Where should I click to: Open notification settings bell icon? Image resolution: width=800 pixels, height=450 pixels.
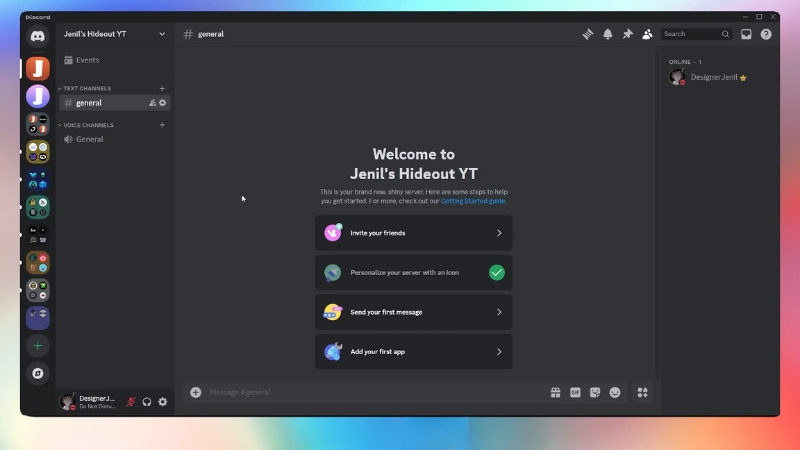pos(607,34)
